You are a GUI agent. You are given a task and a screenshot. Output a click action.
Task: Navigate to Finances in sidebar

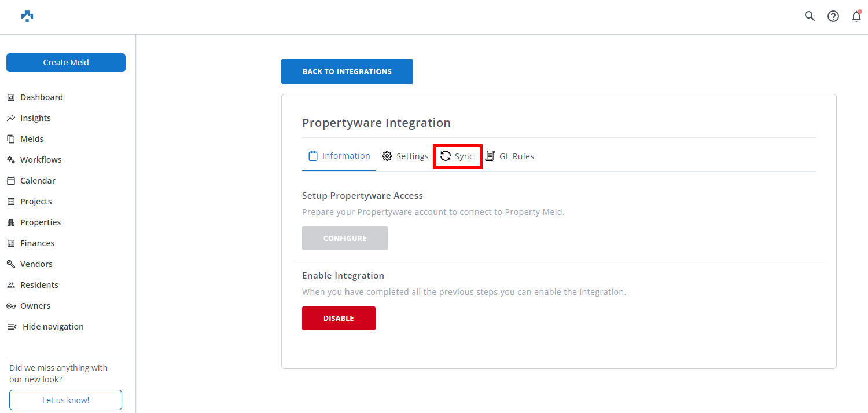37,243
